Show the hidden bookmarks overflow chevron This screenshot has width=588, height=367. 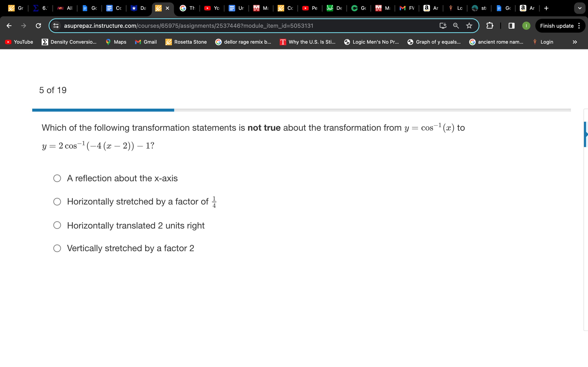575,42
